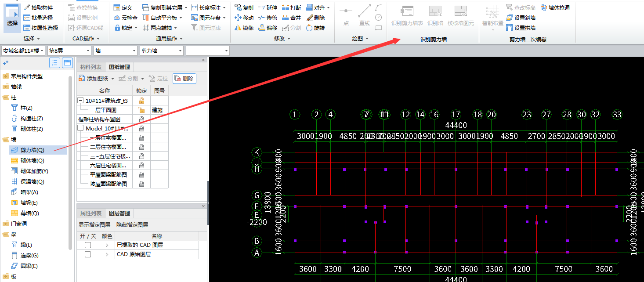This screenshot has height=282, width=644.
Task: Switch to the 图层管理 tab
Action: click(119, 213)
